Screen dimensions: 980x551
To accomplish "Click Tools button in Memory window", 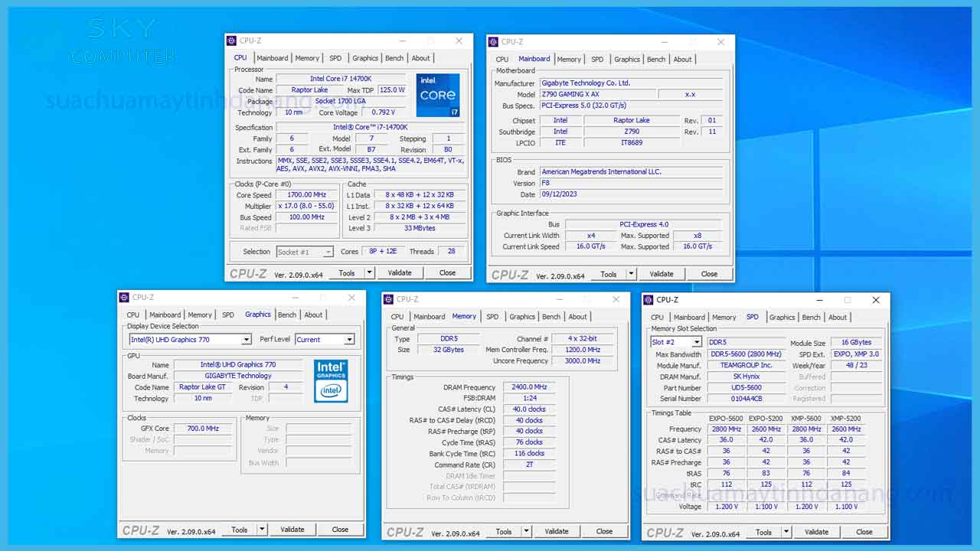I will coord(504,531).
